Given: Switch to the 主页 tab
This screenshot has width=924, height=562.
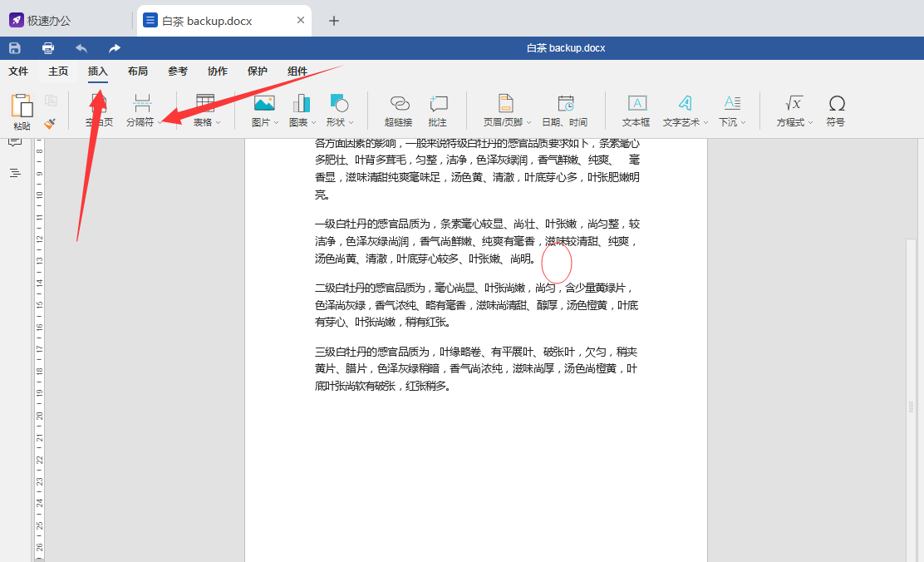Looking at the screenshot, I should 58,71.
